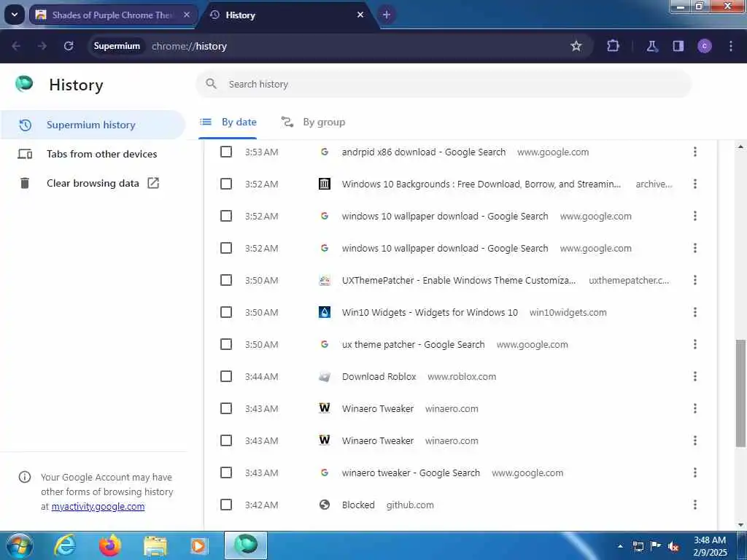
Task: Launch Firefox from the taskbar
Action: tap(110, 545)
